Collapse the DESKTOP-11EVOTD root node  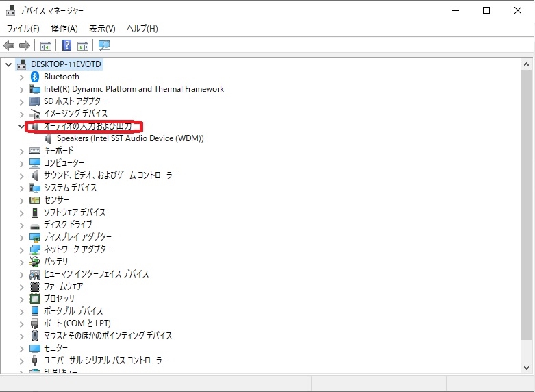pos(9,64)
